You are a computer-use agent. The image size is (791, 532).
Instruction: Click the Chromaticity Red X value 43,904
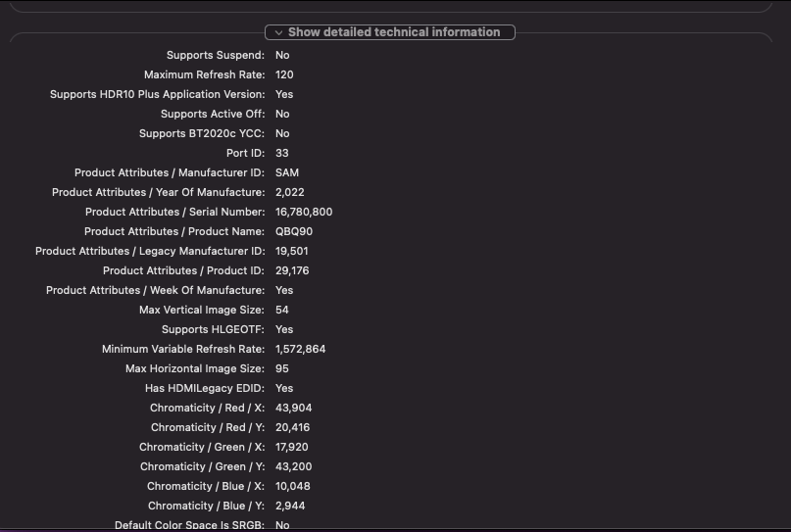pyautogui.click(x=293, y=408)
